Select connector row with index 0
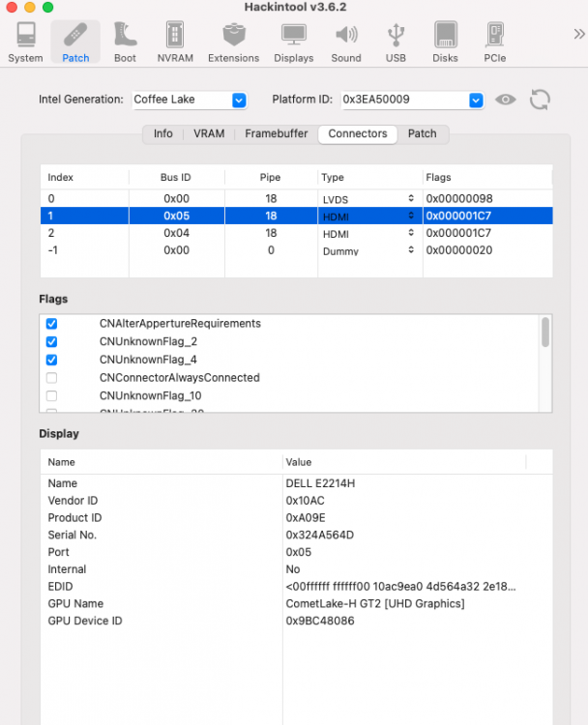 coord(296,199)
